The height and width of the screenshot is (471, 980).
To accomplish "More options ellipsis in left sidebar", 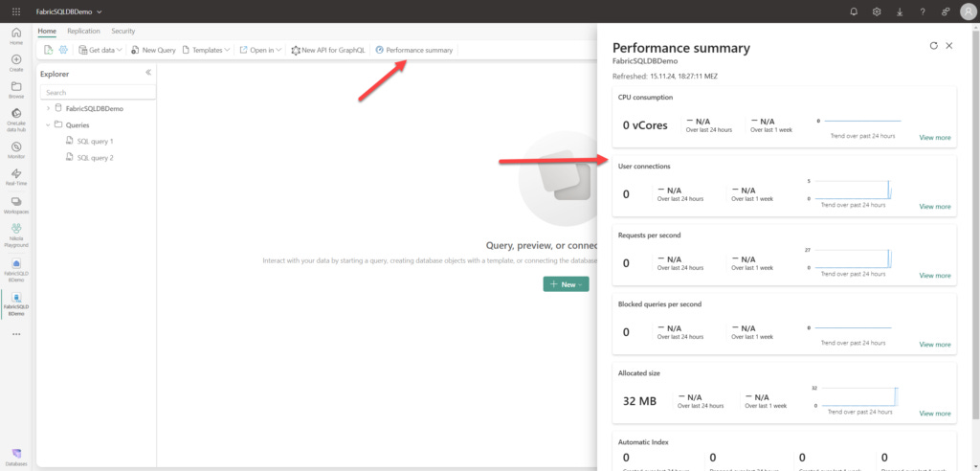I will pyautogui.click(x=16, y=334).
